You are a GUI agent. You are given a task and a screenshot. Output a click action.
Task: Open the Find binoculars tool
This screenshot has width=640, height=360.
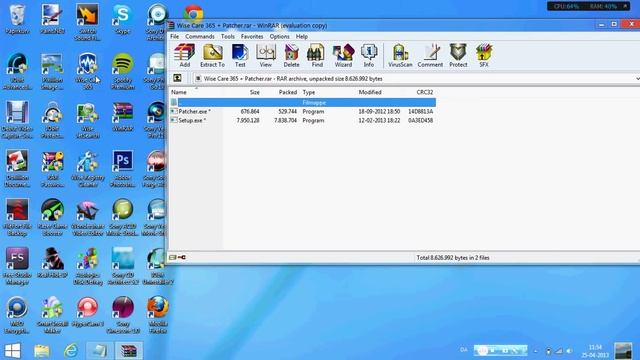pos(317,55)
